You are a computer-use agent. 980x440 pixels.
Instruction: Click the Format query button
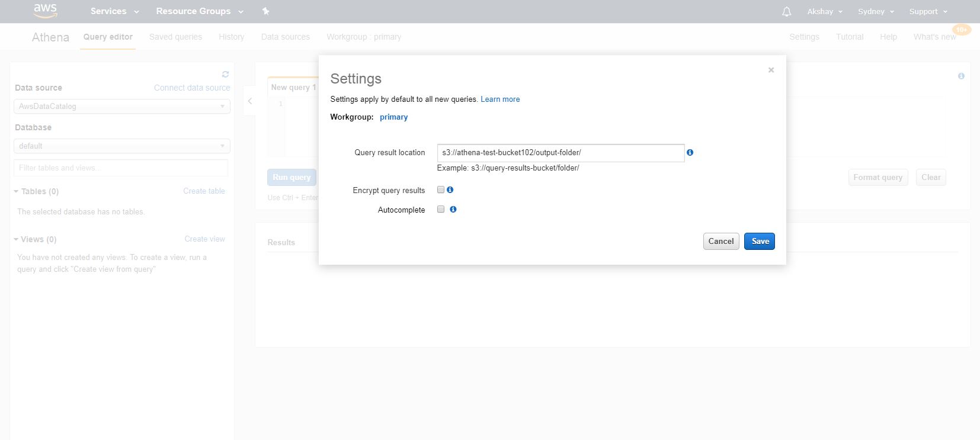pyautogui.click(x=878, y=177)
